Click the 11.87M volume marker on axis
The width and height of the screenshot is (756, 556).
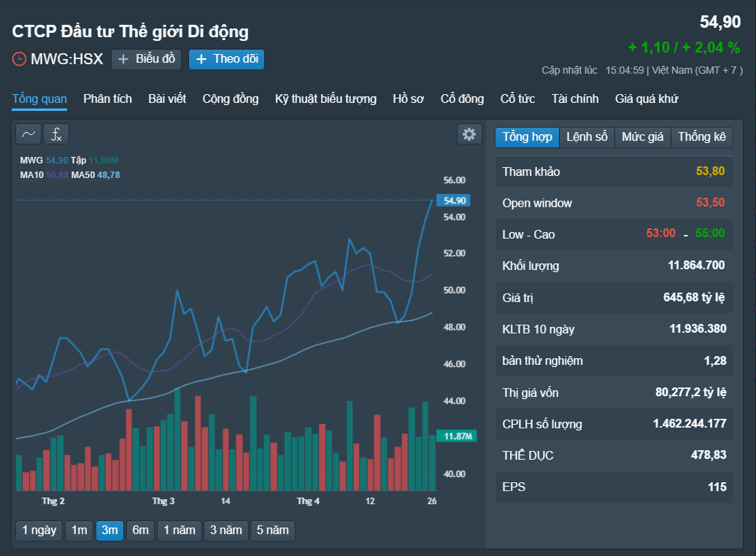(x=457, y=436)
